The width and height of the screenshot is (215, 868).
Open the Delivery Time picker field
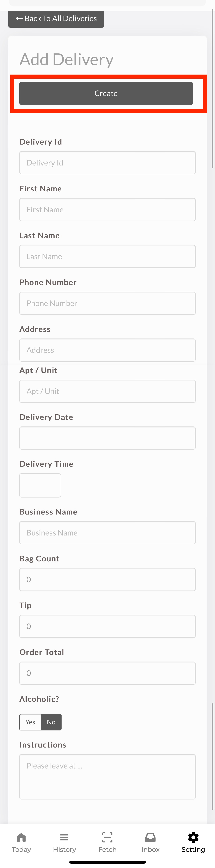click(x=40, y=485)
